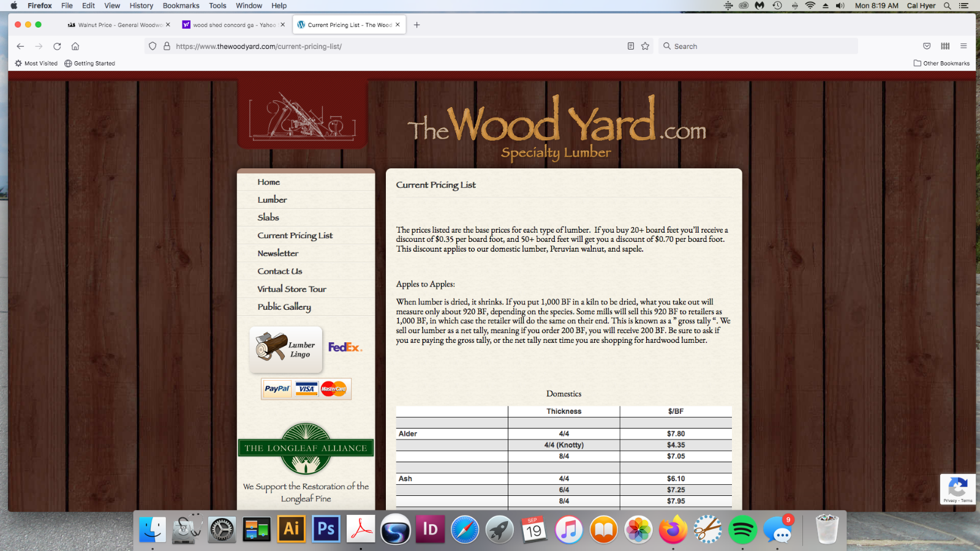Show the Firefox library sidebar icon
980x551 pixels.
coord(945,46)
